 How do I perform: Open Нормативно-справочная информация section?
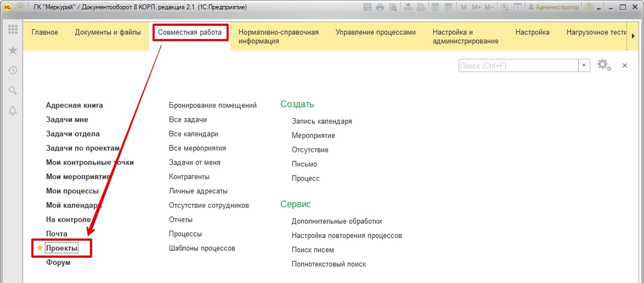pos(279,36)
